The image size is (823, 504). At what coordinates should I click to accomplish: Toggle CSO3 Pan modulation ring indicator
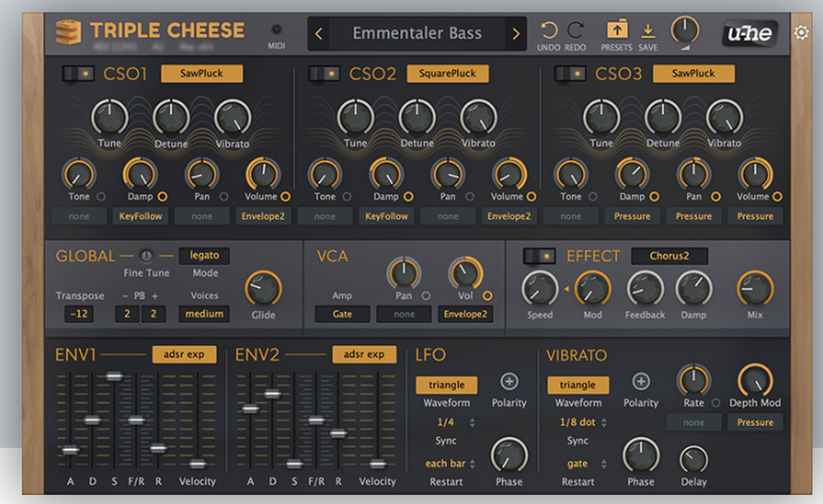coord(715,197)
